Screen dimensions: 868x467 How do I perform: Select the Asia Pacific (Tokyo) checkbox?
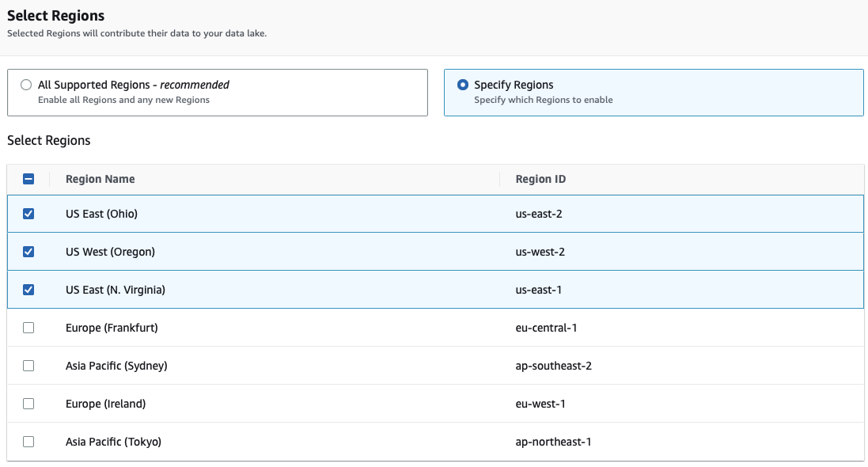click(x=28, y=442)
